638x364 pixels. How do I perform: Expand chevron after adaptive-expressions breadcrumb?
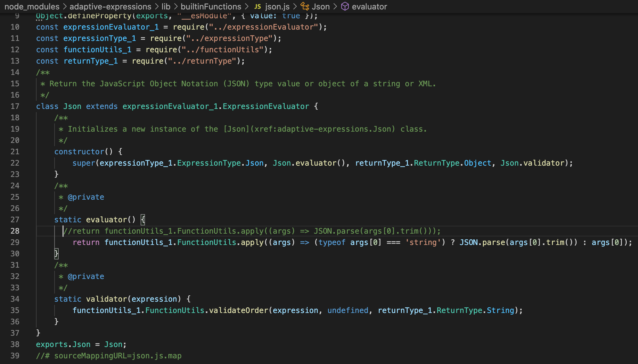pos(157,7)
